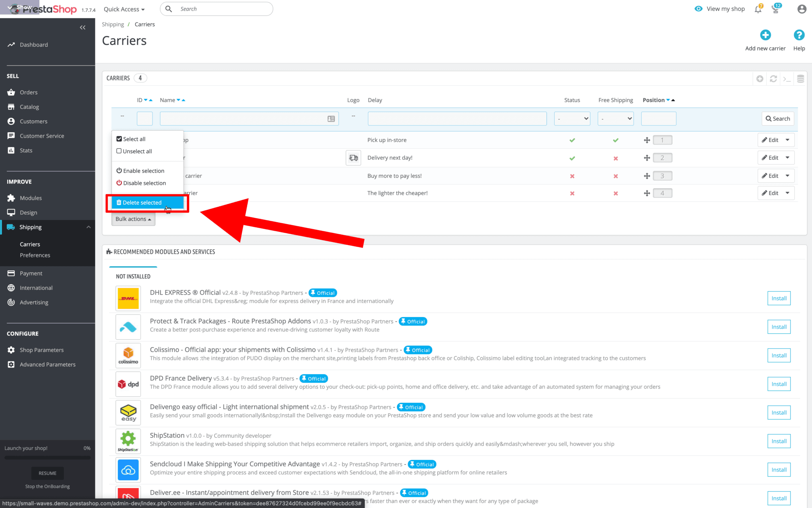Open the orders trophy notification icon
812x508 pixels.
click(x=776, y=9)
